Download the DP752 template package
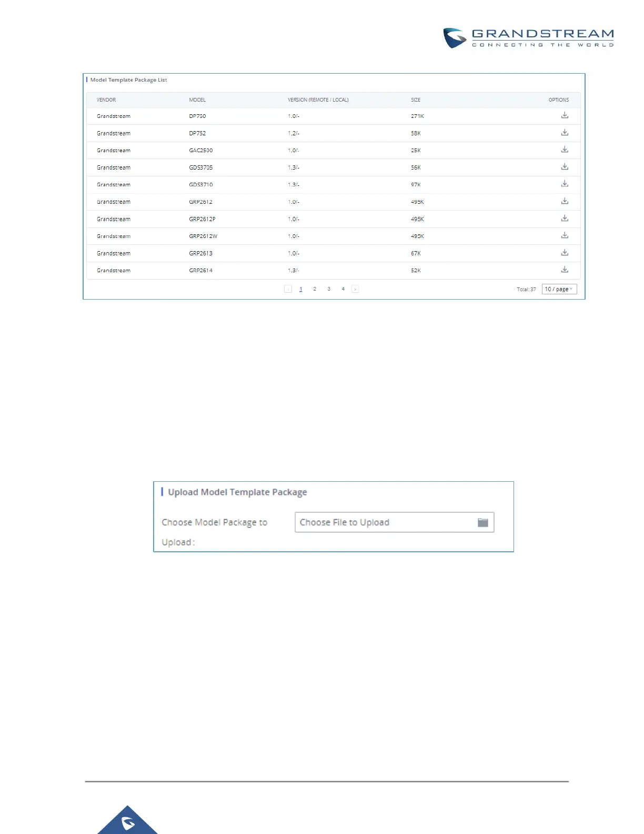This screenshot has height=834, width=644. coord(565,133)
